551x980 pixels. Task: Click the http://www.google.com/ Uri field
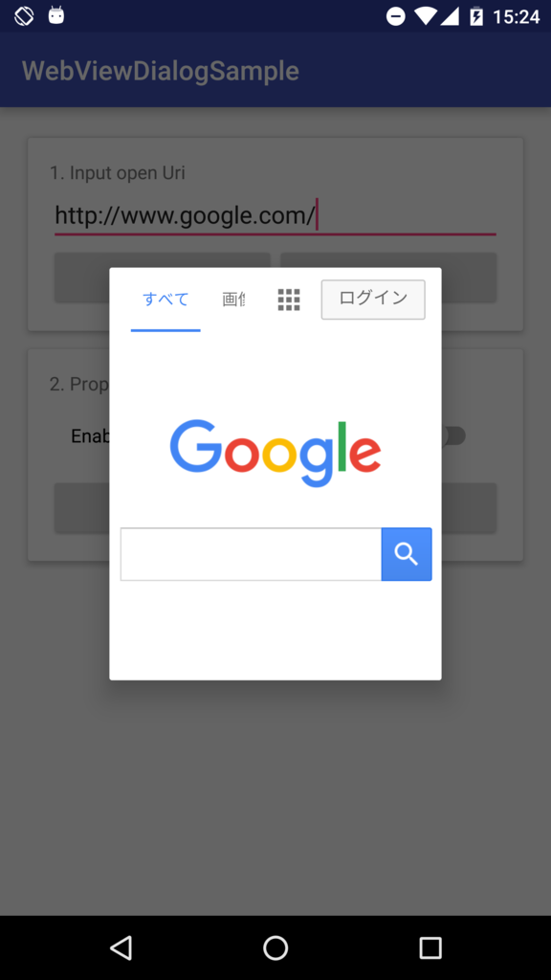pyautogui.click(x=275, y=216)
